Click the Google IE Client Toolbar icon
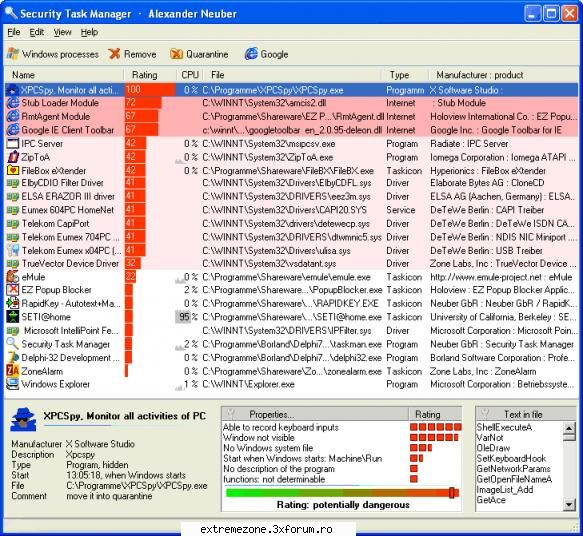583x536 pixels. [13, 130]
